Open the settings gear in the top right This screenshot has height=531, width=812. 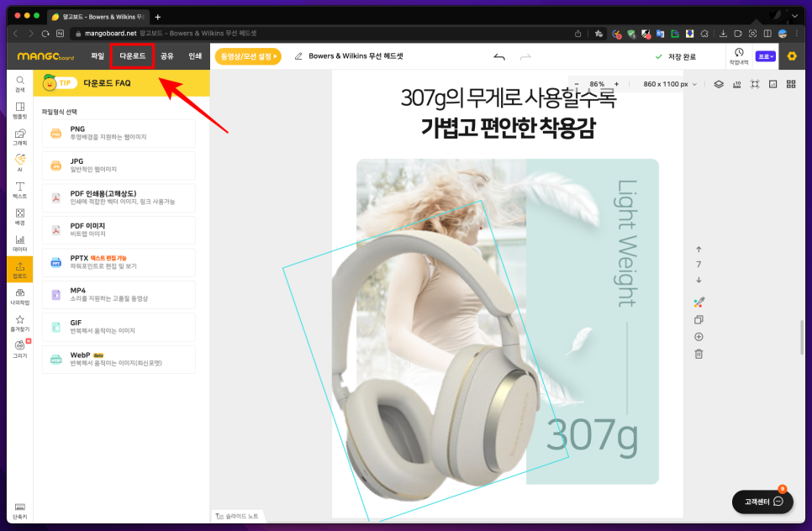[792, 56]
